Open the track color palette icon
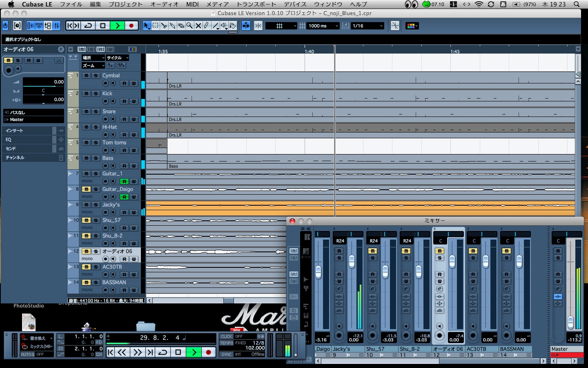Image resolution: width=588 pixels, height=368 pixels. pyautogui.click(x=412, y=26)
